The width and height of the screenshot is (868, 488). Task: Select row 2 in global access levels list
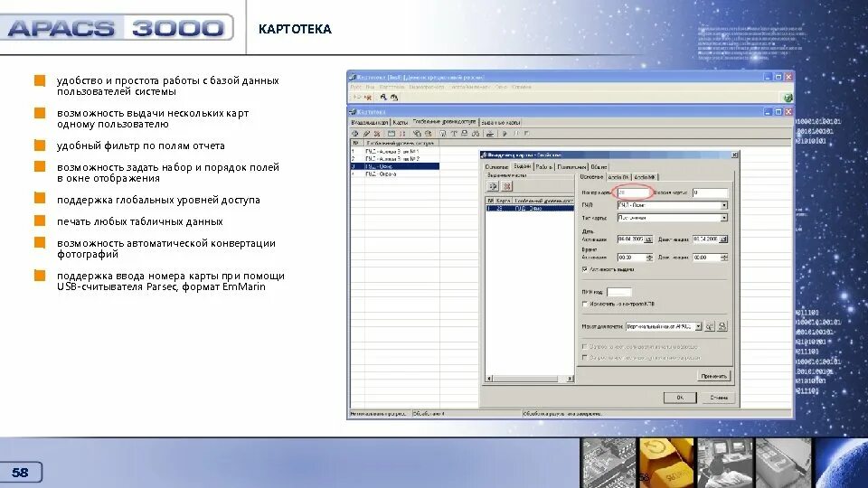pyautogui.click(x=395, y=159)
